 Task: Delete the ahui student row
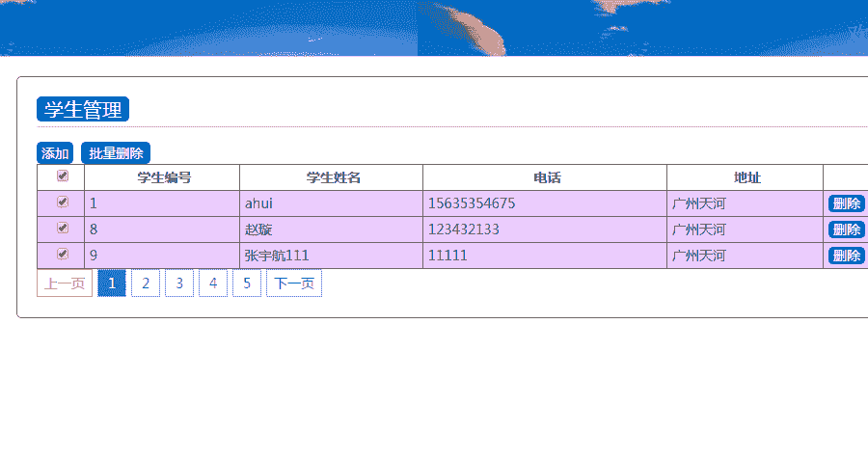(846, 203)
